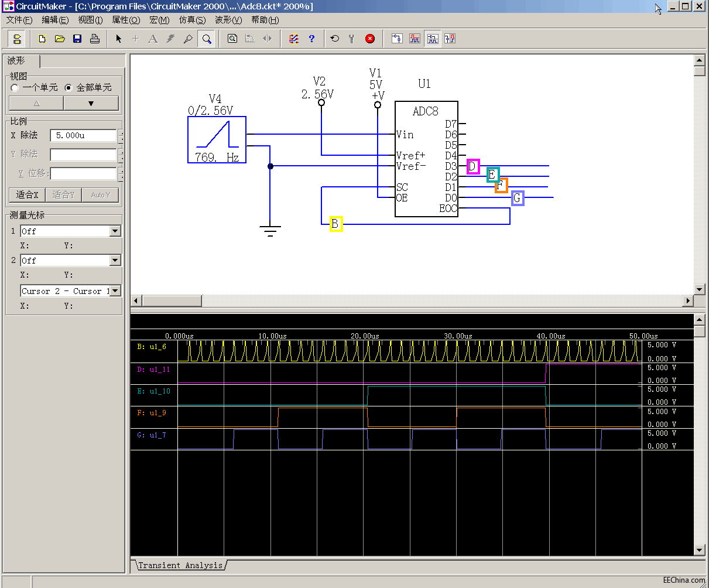
Task: Click the 适合X button
Action: (27, 195)
